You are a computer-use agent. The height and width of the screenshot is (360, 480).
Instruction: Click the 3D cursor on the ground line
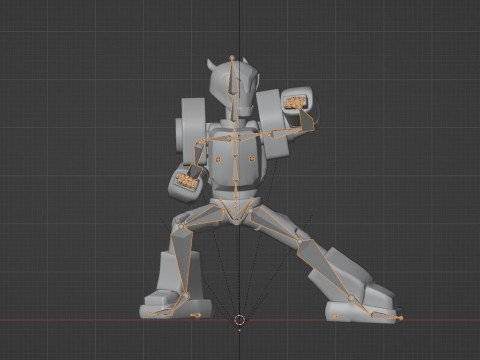pyautogui.click(x=239, y=320)
